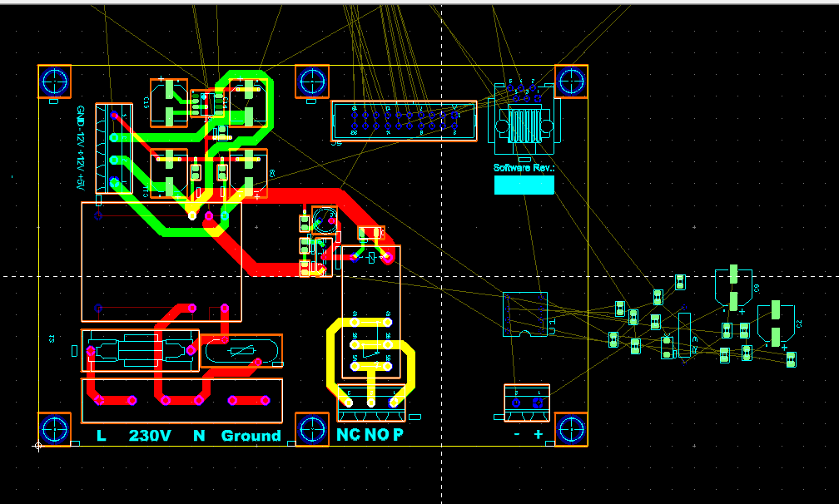This screenshot has height=504, width=839.
Task: Select the top-right corner mounting hole
Action: click(x=571, y=82)
